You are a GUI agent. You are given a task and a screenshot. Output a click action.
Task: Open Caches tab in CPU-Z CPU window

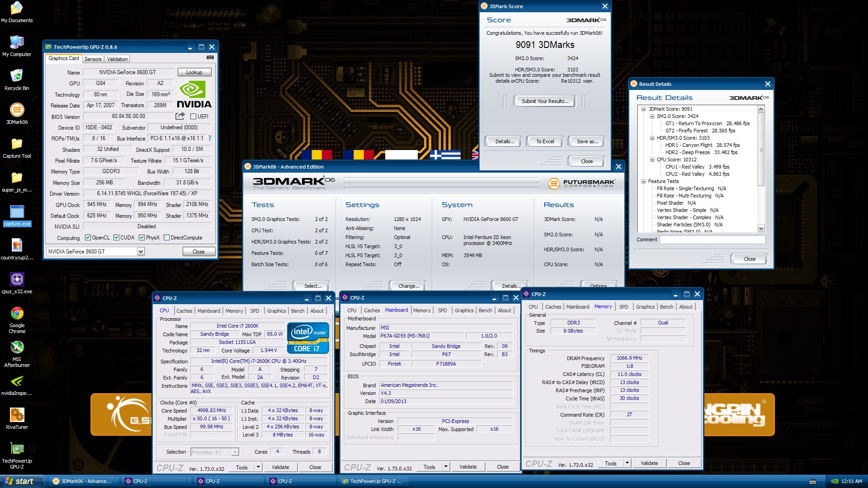(x=184, y=311)
